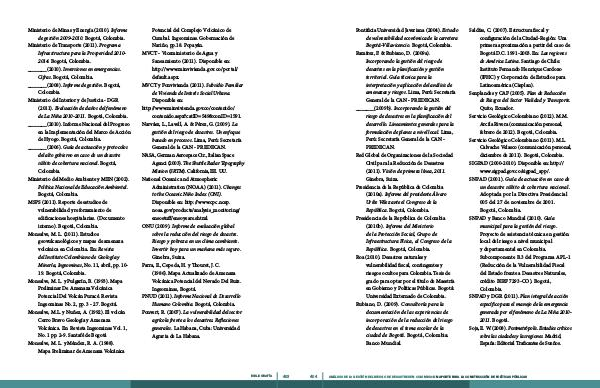The image size is (600, 388).
Task: Click the left page number in footer
Action: [285, 376]
